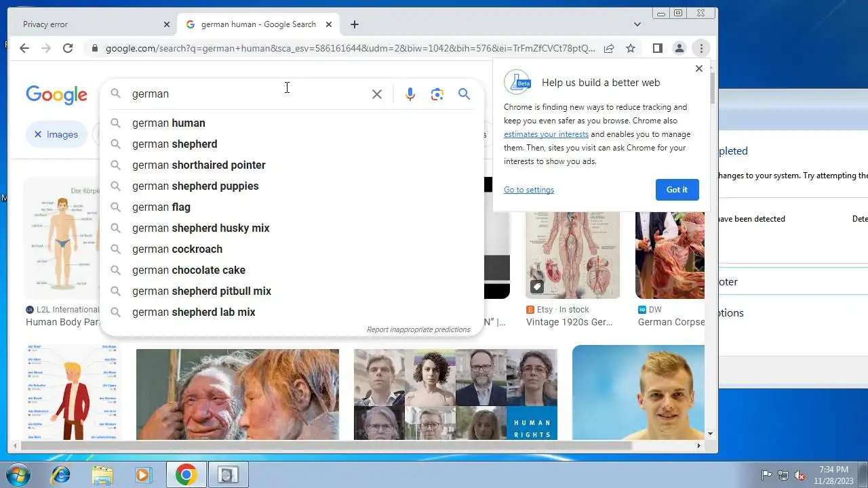This screenshot has height=488, width=868.
Task: Select the 'german shepherd' suggestion
Action: [x=292, y=144]
